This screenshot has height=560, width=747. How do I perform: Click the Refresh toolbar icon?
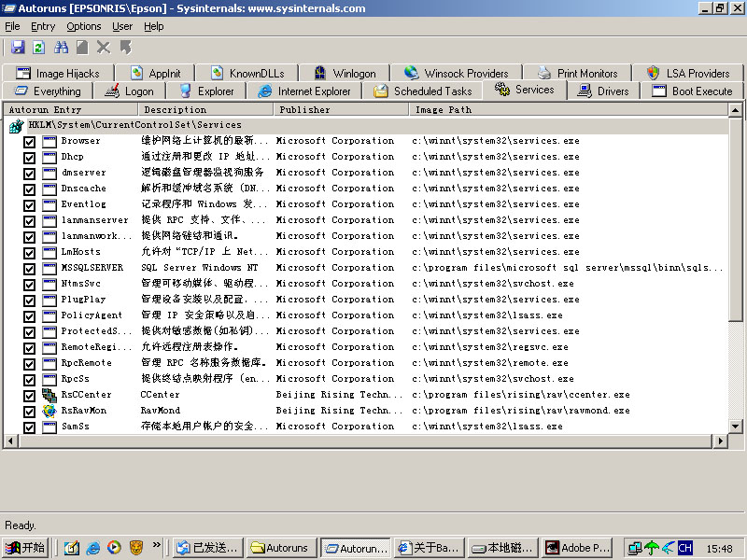pos(39,48)
